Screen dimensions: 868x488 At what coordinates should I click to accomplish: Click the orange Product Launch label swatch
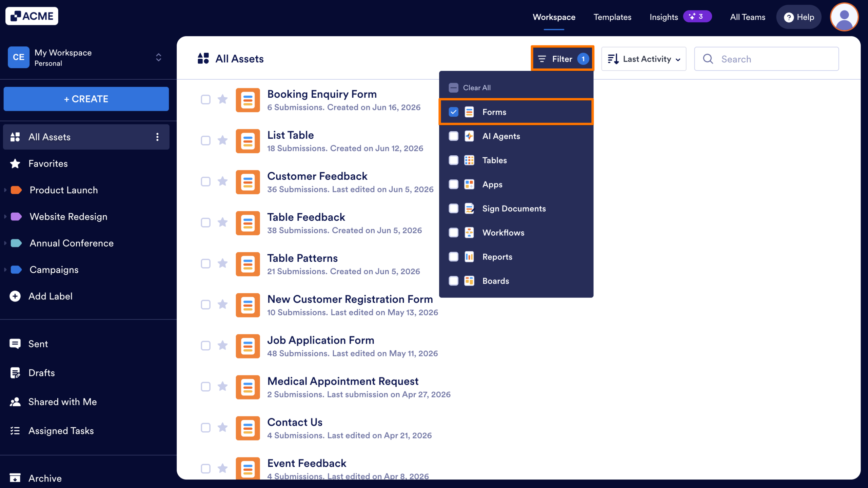(x=16, y=190)
